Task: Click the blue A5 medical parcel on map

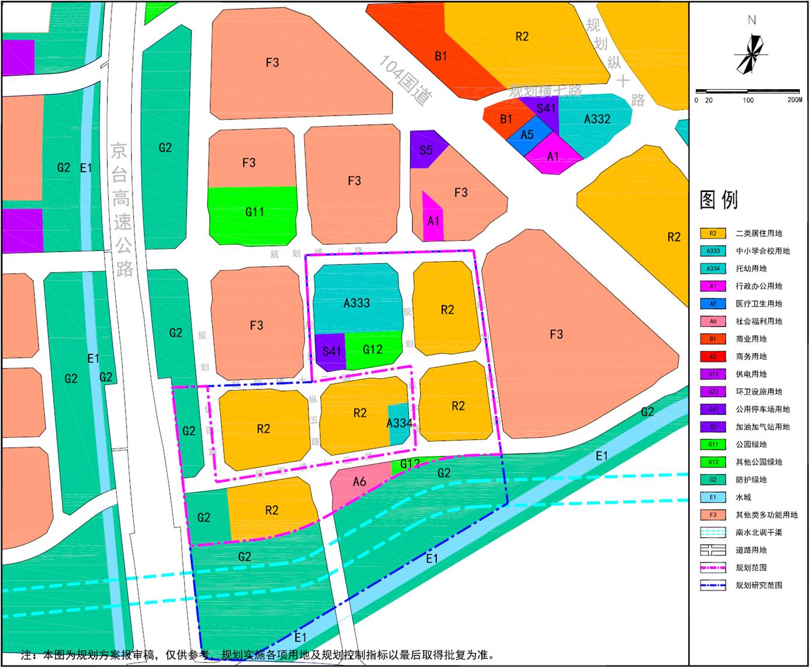Action: (527, 135)
